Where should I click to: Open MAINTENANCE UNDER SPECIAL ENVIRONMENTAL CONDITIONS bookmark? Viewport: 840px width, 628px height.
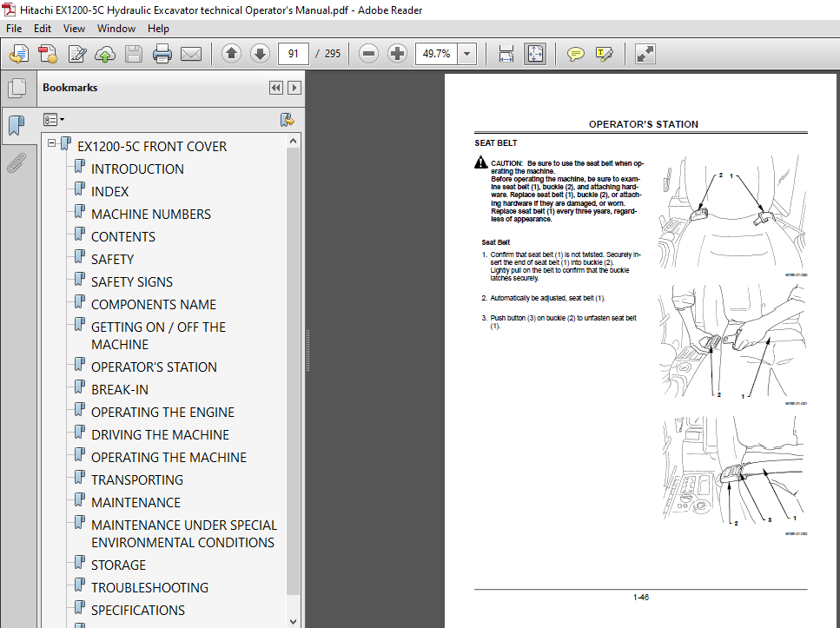184,533
